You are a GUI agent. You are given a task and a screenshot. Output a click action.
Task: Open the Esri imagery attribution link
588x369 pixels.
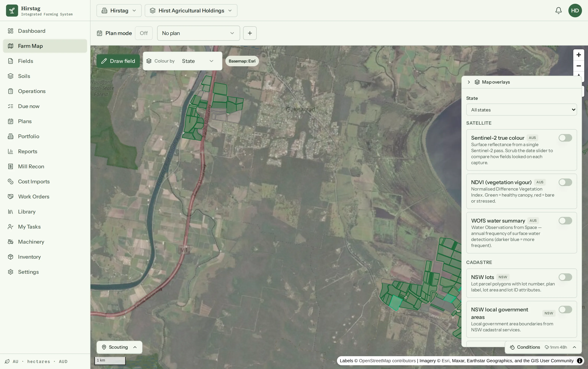[x=445, y=361]
